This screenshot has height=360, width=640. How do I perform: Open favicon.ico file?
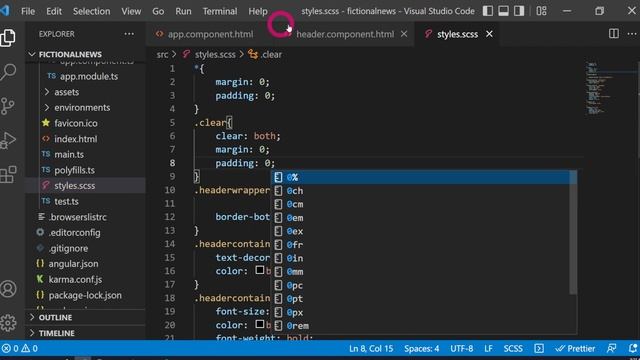(x=85, y=123)
